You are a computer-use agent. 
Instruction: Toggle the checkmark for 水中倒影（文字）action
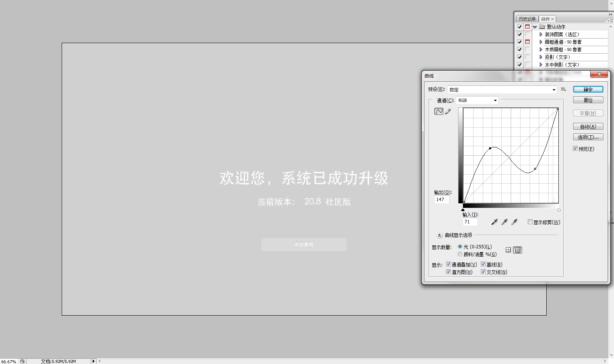tap(519, 65)
